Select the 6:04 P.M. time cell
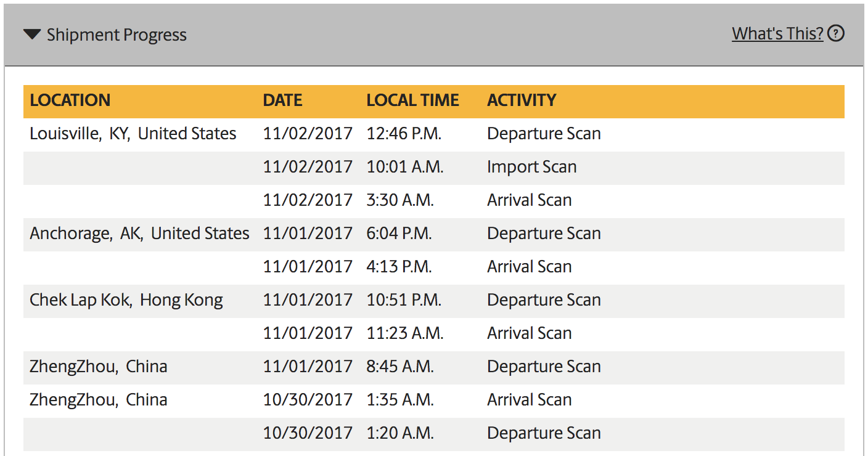Image resolution: width=868 pixels, height=456 pixels. 399,234
